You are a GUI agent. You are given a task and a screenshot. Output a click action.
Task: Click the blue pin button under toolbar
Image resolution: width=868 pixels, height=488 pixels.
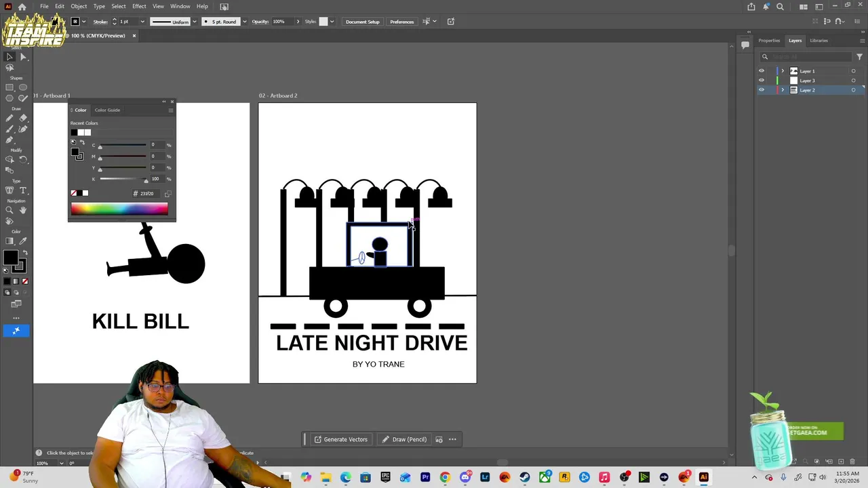pos(16,331)
